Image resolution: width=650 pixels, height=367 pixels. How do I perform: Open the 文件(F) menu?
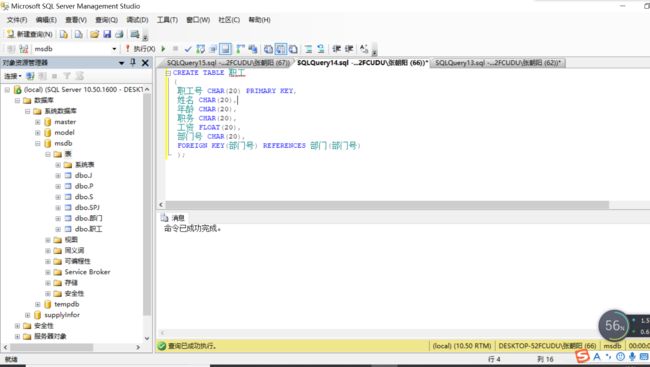click(x=17, y=20)
